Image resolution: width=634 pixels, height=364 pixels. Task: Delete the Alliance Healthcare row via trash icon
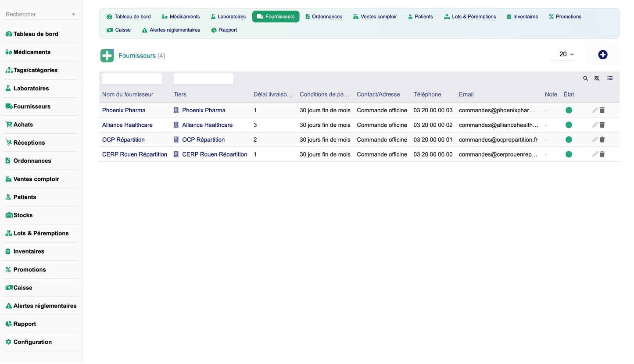(602, 125)
